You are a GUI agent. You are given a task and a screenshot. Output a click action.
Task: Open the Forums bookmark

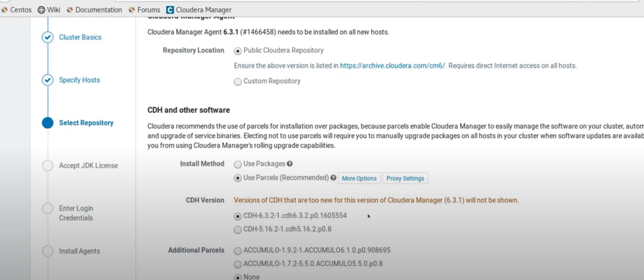[x=144, y=10]
